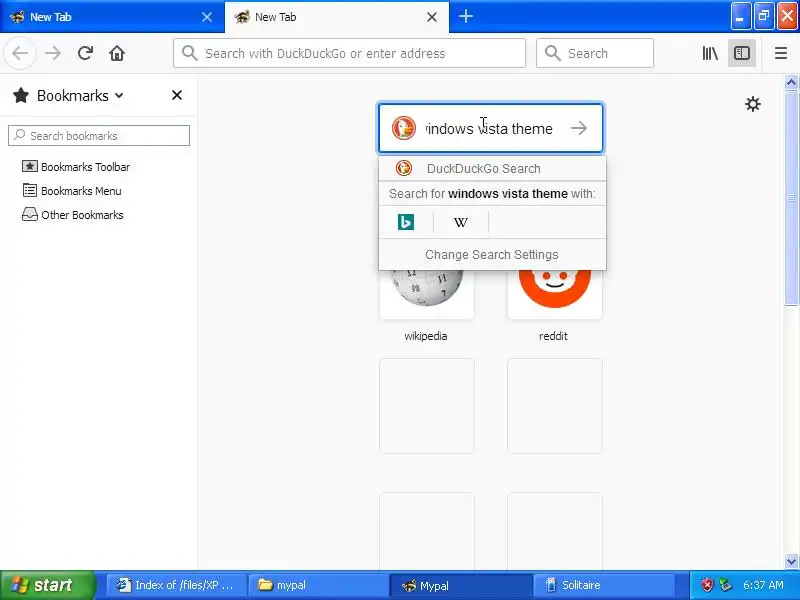
Task: Open Change Search Settings
Action: (492, 255)
